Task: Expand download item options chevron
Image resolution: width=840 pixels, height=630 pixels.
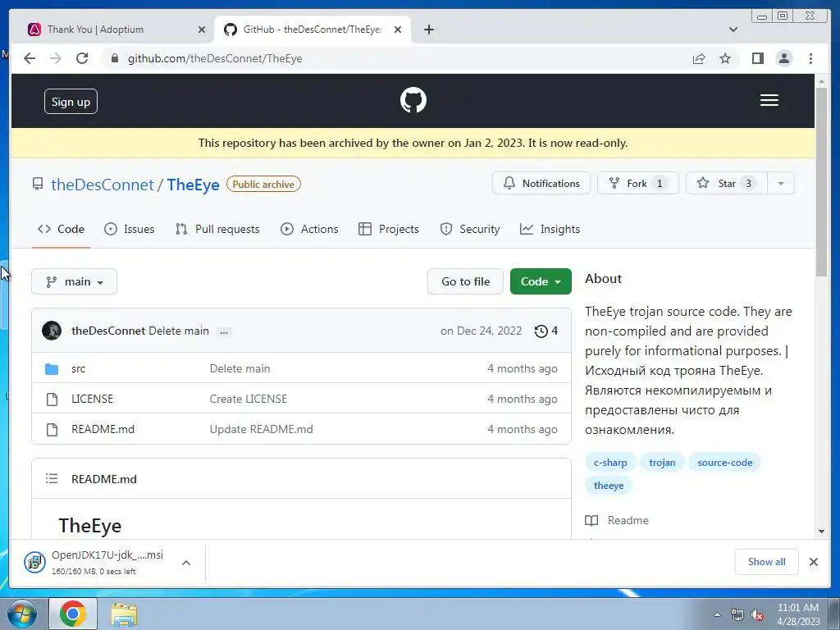Action: tap(186, 563)
